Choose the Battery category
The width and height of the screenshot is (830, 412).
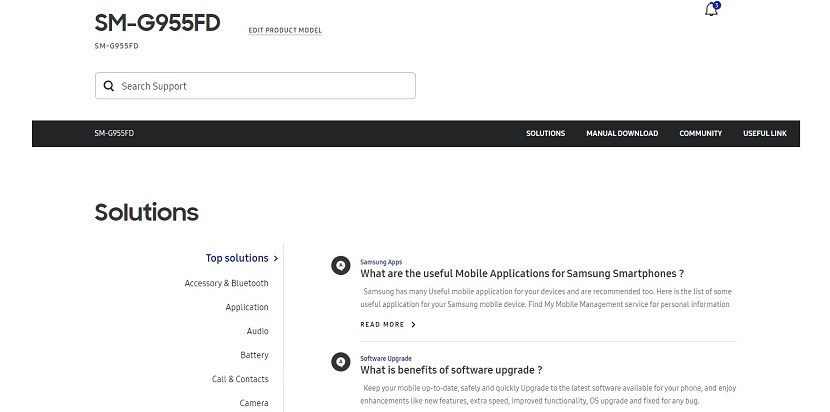click(x=254, y=355)
